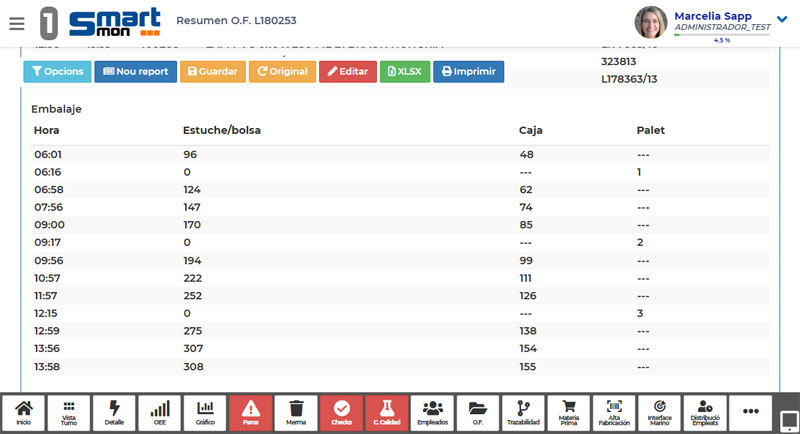Viewport: 800px width, 434px height.
Task: Click the Nou report button
Action: 136,72
